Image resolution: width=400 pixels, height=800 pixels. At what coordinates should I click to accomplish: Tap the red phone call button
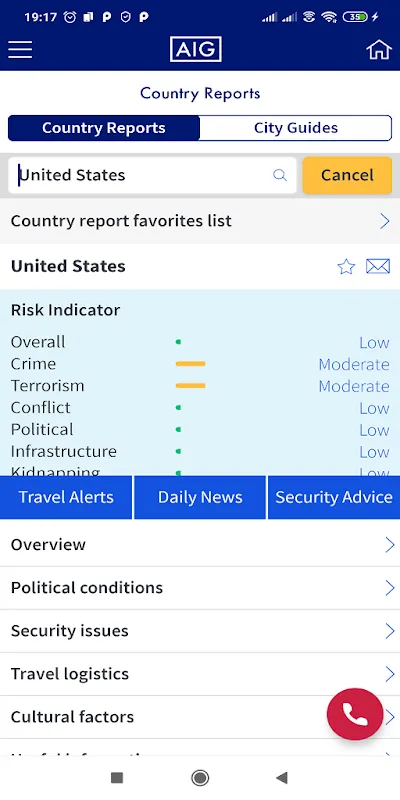point(355,714)
